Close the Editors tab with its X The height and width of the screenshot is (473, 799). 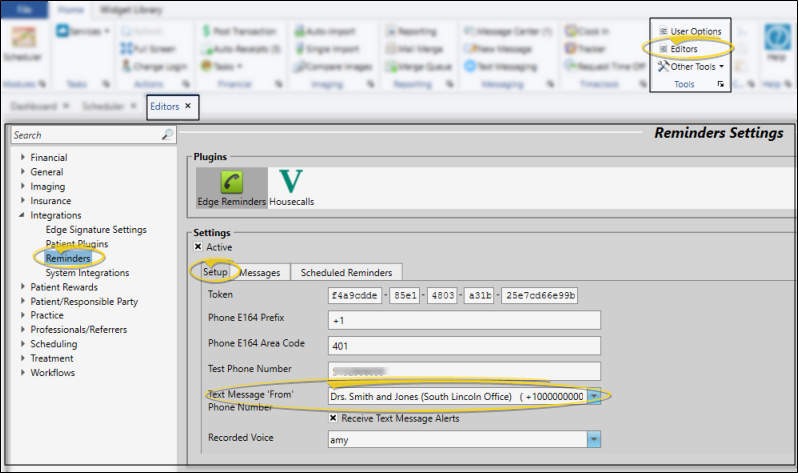pyautogui.click(x=188, y=105)
